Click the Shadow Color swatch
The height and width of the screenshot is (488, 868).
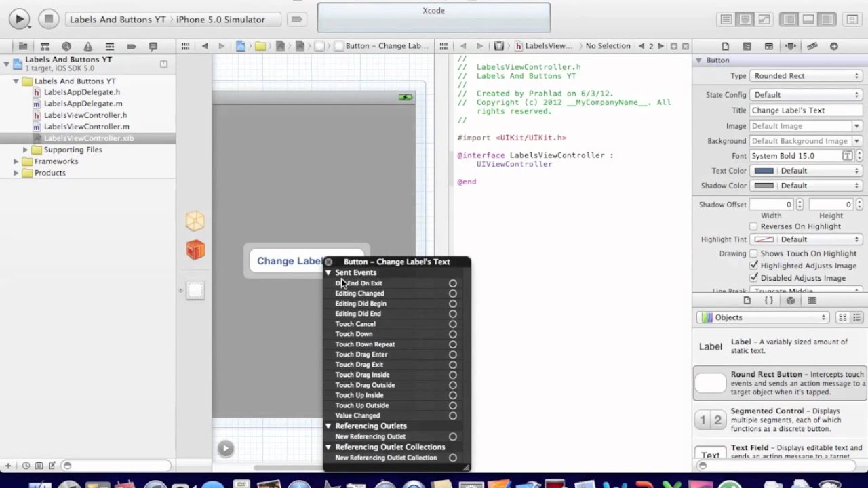(x=764, y=186)
